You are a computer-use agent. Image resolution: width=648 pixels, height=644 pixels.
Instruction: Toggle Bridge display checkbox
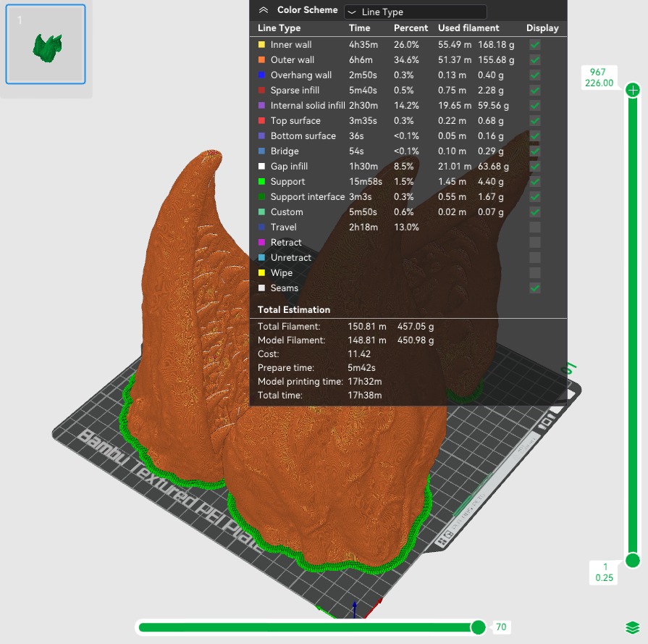click(535, 151)
